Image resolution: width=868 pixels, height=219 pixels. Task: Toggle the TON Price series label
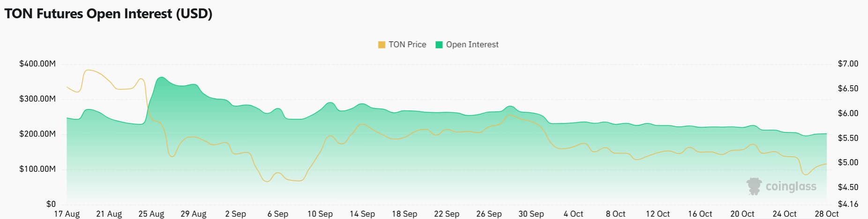tap(407, 44)
